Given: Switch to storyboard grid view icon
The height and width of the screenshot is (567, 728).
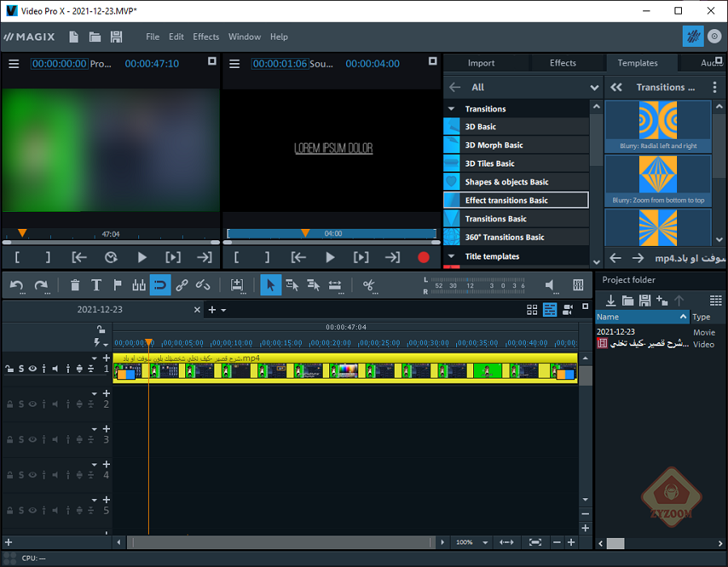Looking at the screenshot, I should tap(532, 310).
